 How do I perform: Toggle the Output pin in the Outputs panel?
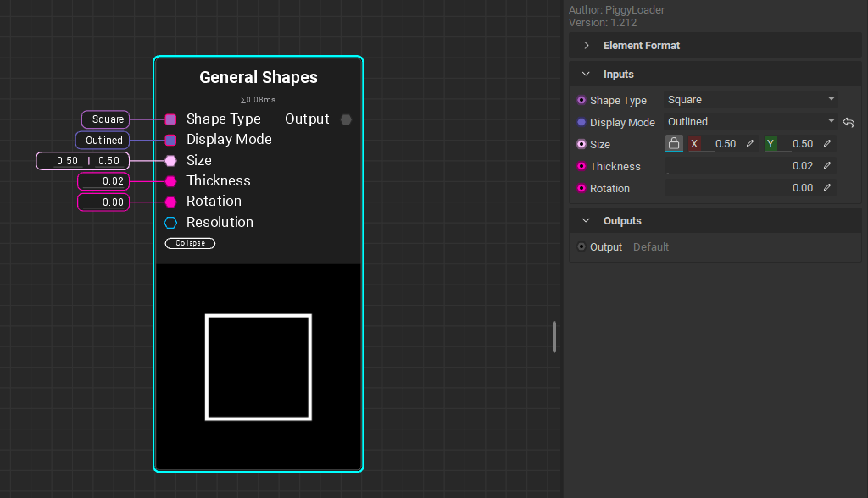pos(581,247)
